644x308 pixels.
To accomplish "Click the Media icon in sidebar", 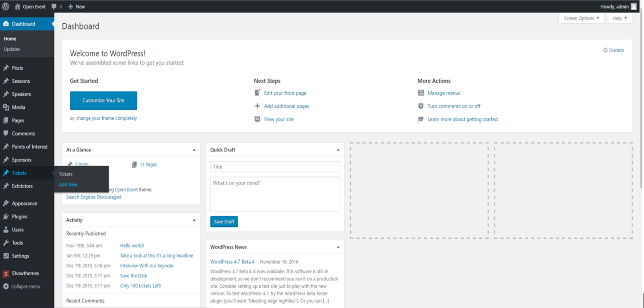I will pos(6,107).
